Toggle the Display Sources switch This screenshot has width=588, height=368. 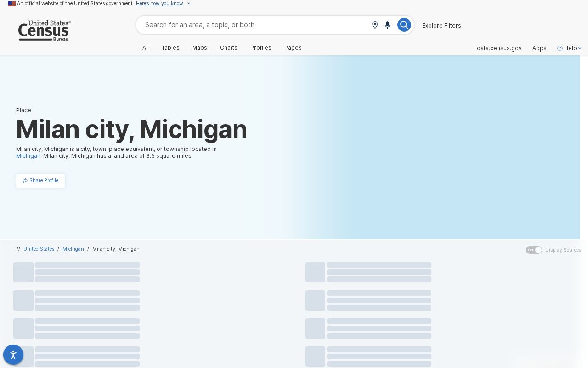point(534,250)
